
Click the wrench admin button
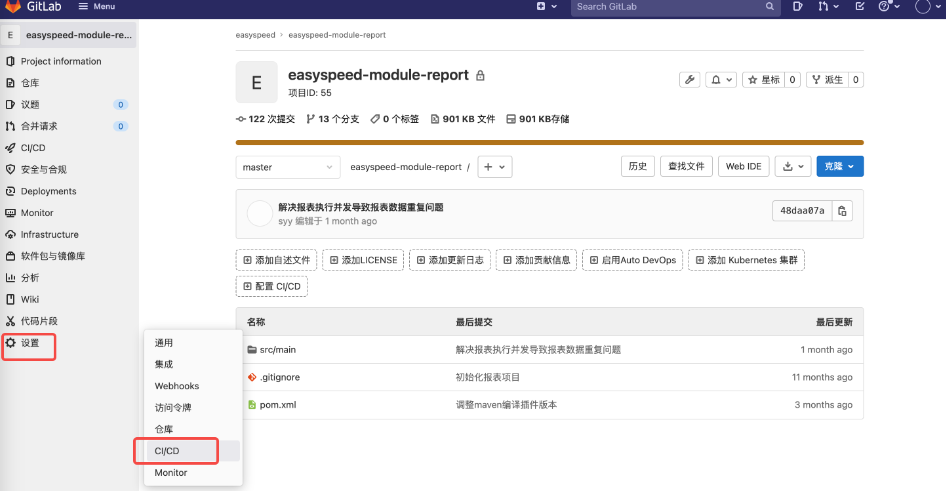point(690,80)
